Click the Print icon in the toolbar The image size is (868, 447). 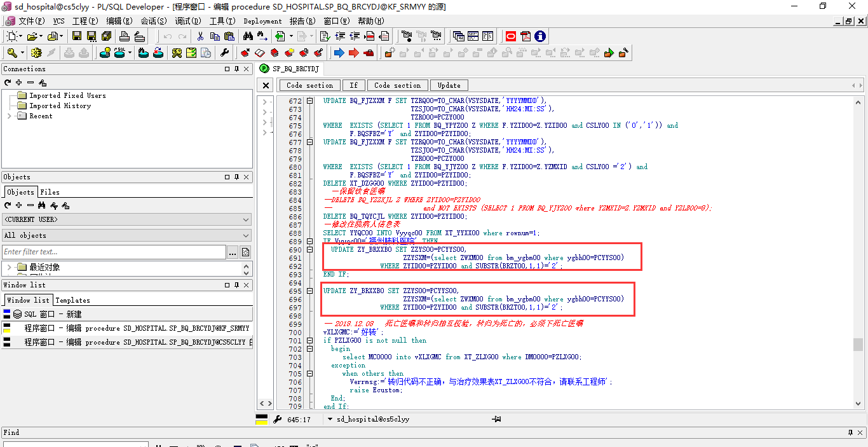(x=126, y=36)
